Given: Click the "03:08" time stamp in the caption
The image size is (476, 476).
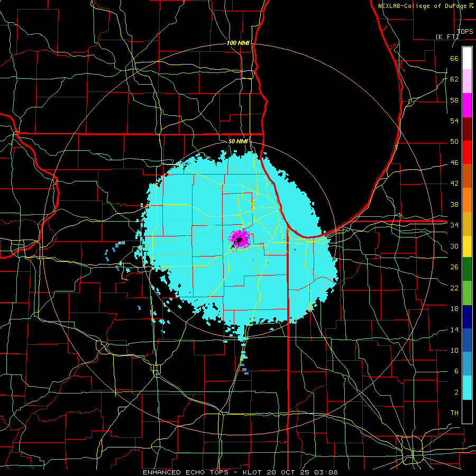Looking at the screenshot, I should tap(326, 472).
